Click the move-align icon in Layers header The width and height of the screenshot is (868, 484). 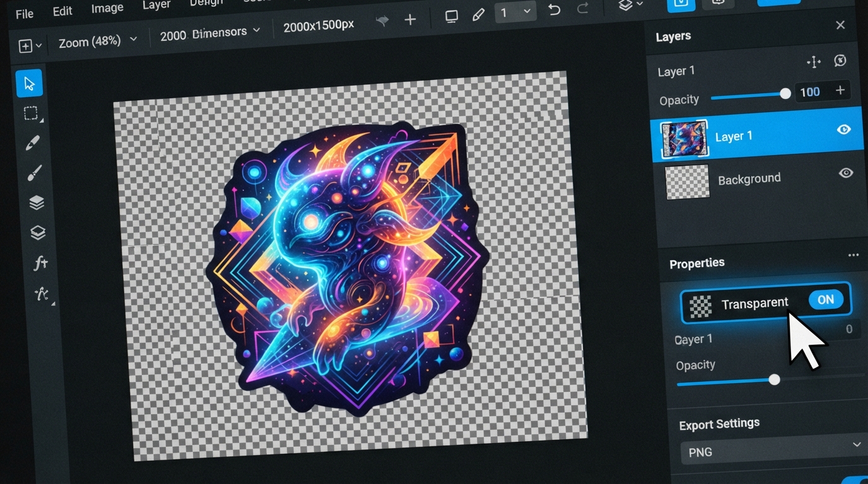tap(814, 62)
